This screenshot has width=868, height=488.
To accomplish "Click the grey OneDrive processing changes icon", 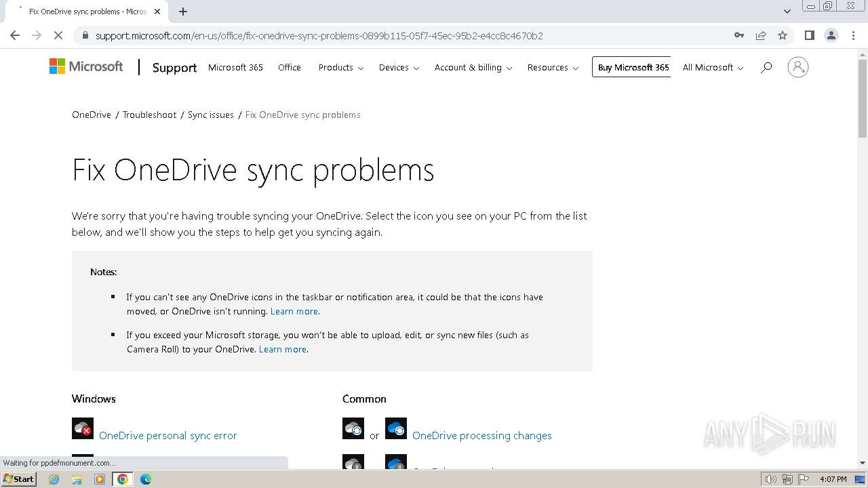I will click(353, 428).
